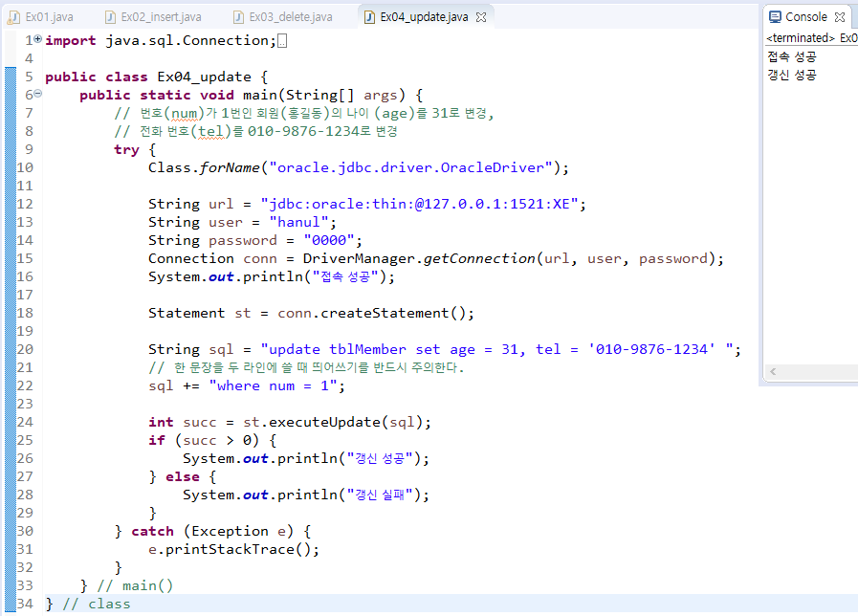This screenshot has height=616, width=858.
Task: Click the comment about 010-9876-1234 change
Action: (x=255, y=131)
